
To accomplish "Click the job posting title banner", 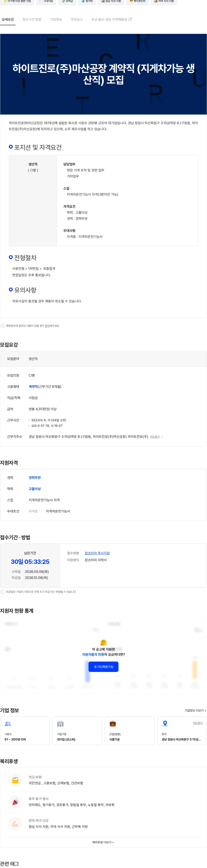I will (103, 74).
